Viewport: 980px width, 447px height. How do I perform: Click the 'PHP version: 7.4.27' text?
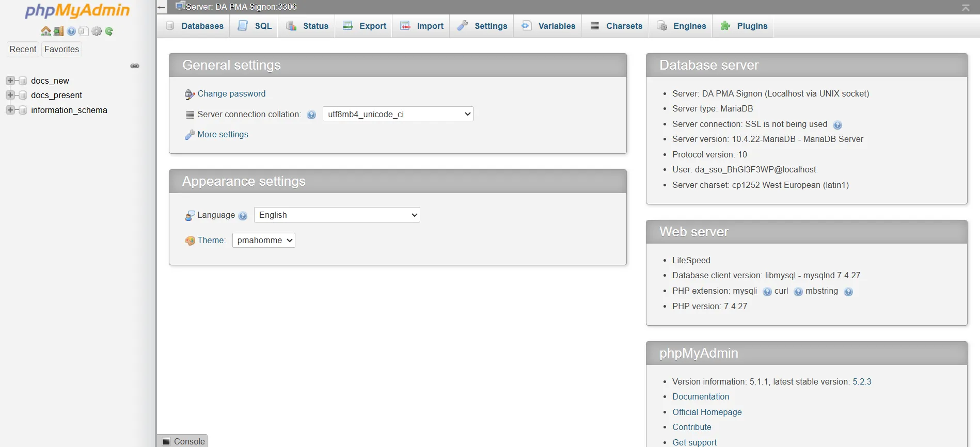(710, 307)
